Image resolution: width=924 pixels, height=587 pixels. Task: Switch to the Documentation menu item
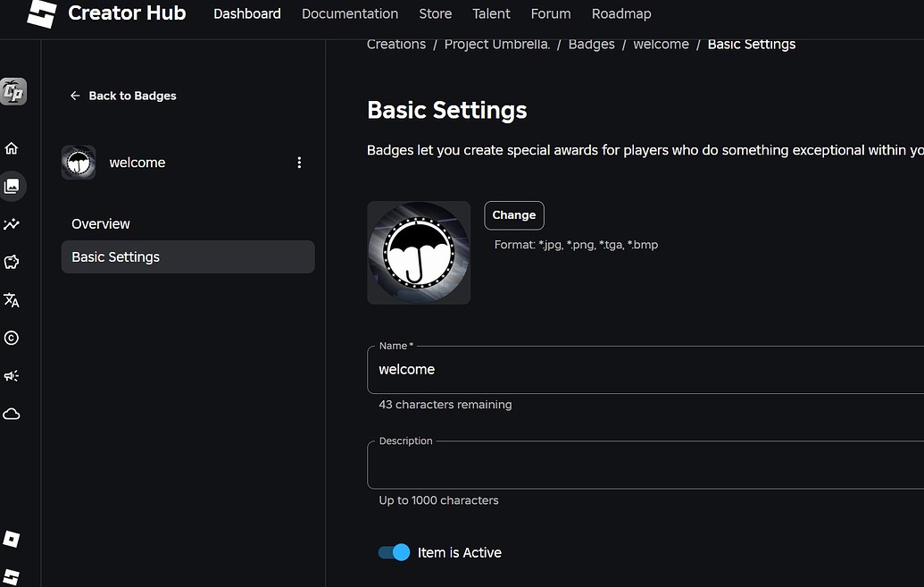pyautogui.click(x=350, y=13)
